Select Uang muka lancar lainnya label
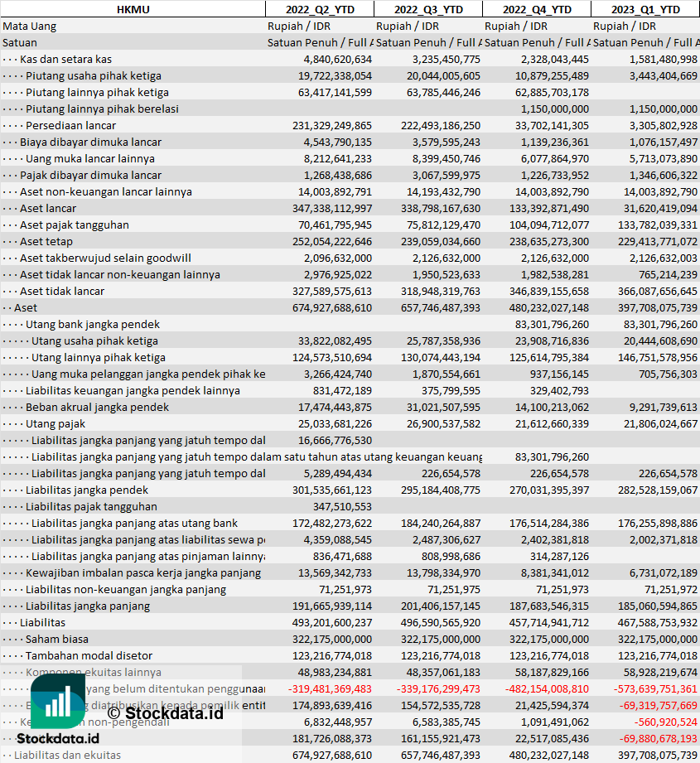The width and height of the screenshot is (700, 763). [x=90, y=158]
